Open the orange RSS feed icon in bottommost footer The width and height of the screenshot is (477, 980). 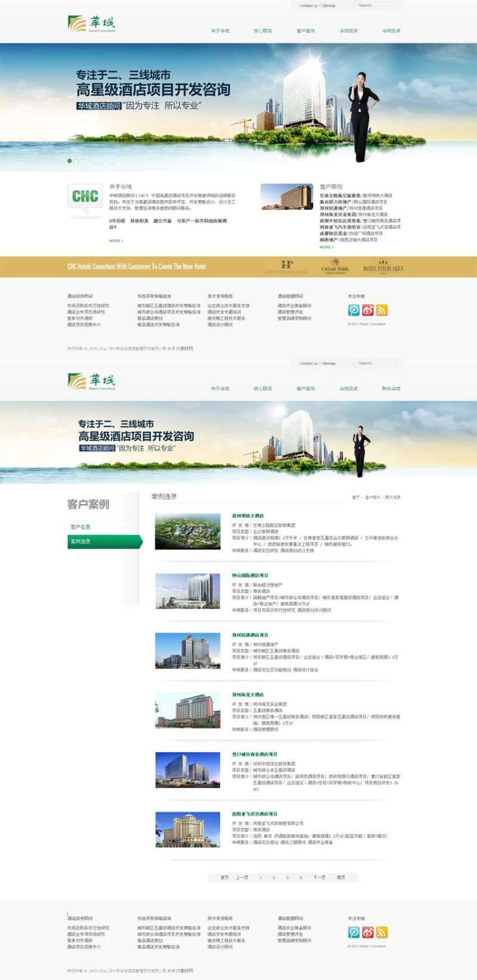click(x=382, y=932)
